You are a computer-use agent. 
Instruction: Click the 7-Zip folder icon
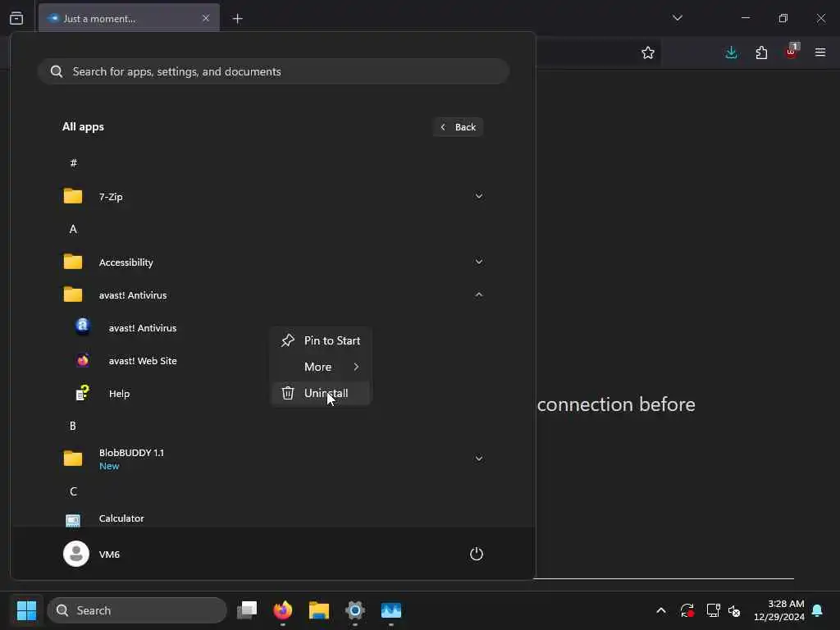(x=73, y=196)
